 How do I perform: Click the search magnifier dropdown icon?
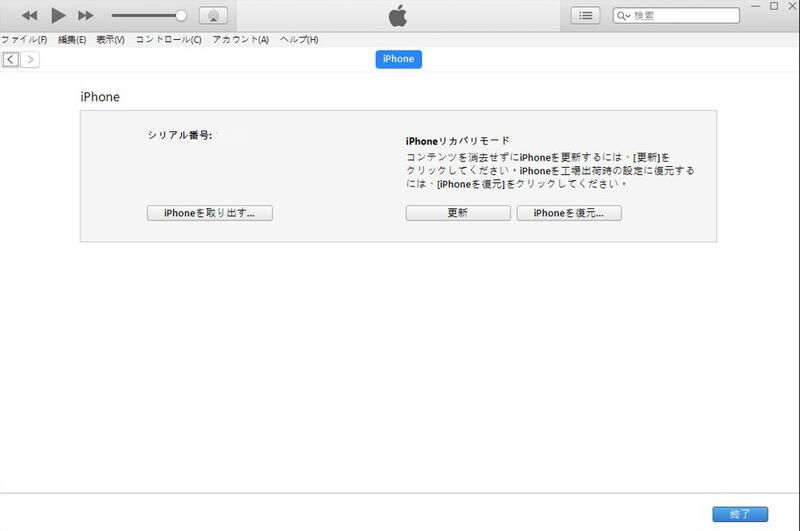coord(623,16)
